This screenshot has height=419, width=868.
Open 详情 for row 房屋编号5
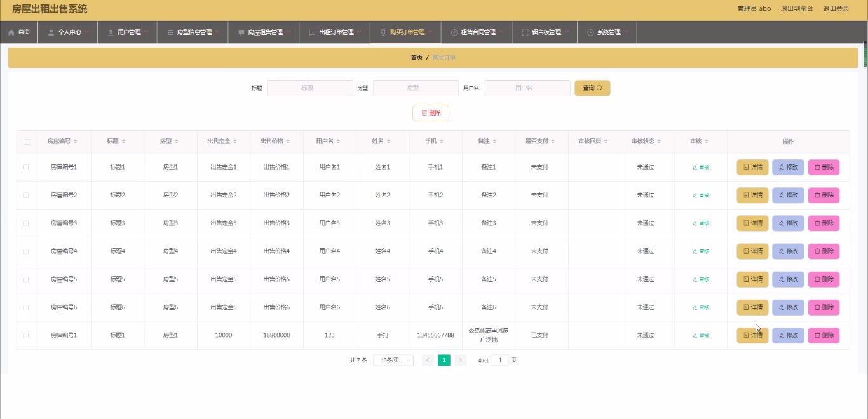tap(752, 279)
